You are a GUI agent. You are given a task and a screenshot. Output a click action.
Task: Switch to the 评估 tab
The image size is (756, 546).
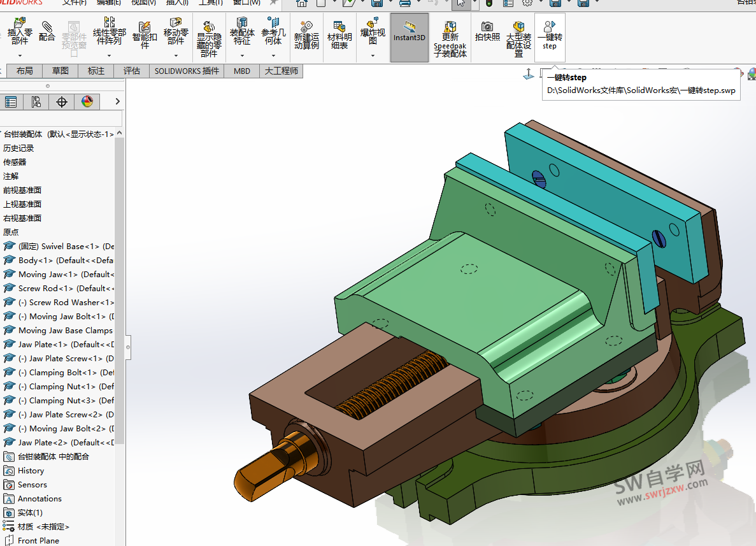pyautogui.click(x=132, y=71)
